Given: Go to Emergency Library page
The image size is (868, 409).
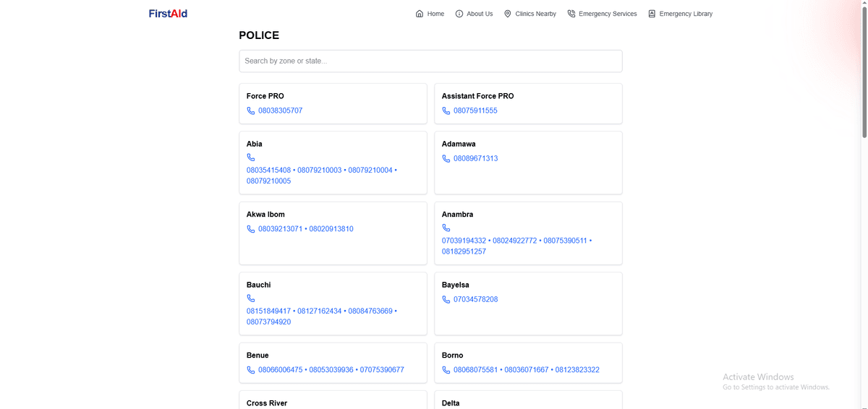Looking at the screenshot, I should pyautogui.click(x=685, y=14).
